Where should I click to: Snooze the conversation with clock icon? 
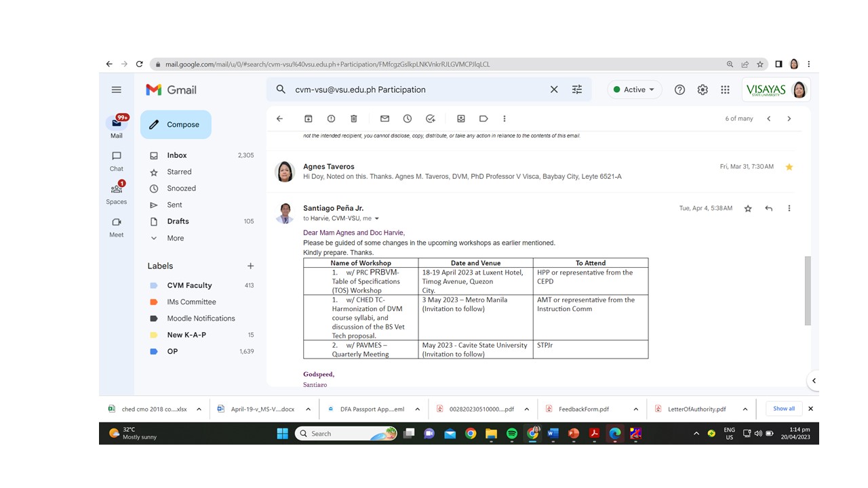click(x=408, y=119)
